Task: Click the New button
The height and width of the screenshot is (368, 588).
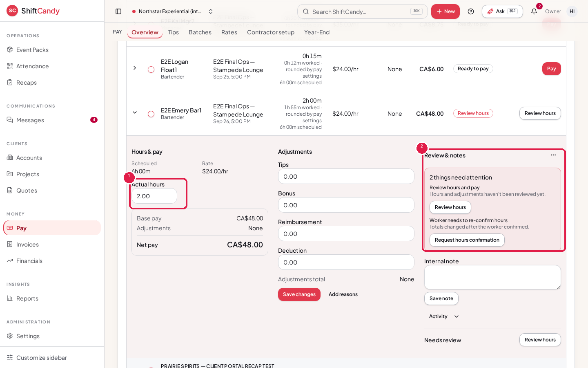Action: [x=445, y=11]
